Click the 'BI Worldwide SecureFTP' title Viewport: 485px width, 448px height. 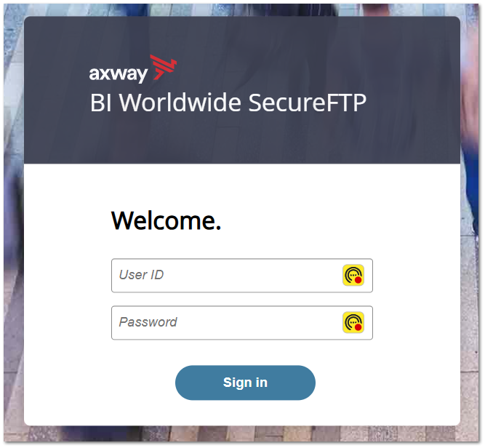pos(228,103)
